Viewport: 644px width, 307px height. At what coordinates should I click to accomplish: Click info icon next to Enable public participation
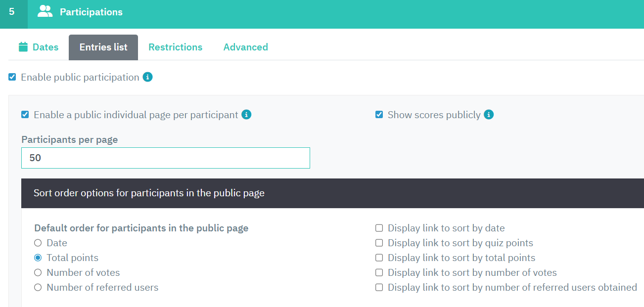click(147, 77)
